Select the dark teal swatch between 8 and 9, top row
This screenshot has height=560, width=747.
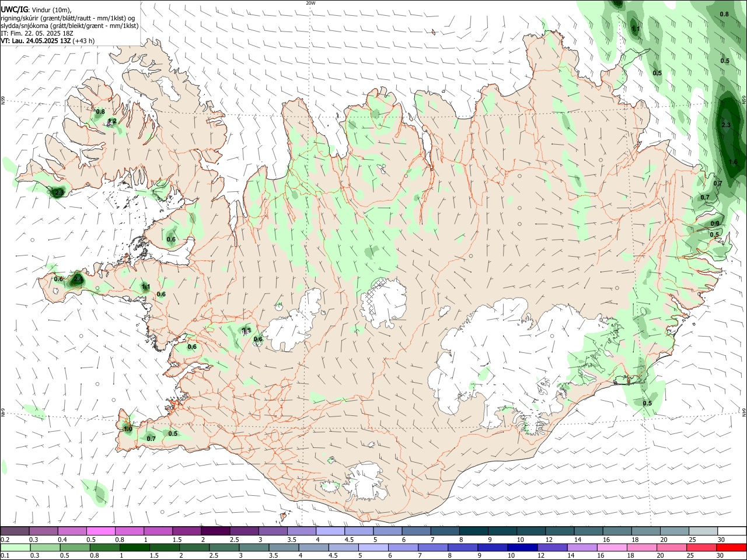(474, 531)
